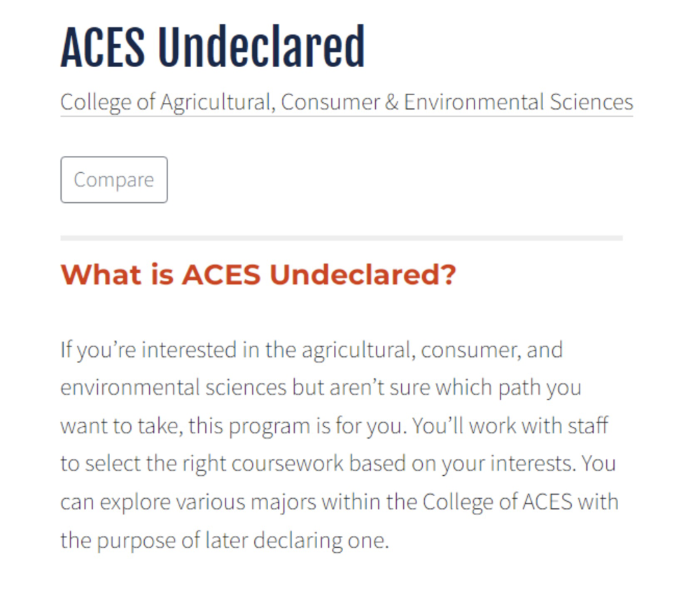Click the line 'to select the right coursework'

pyautogui.click(x=202, y=464)
